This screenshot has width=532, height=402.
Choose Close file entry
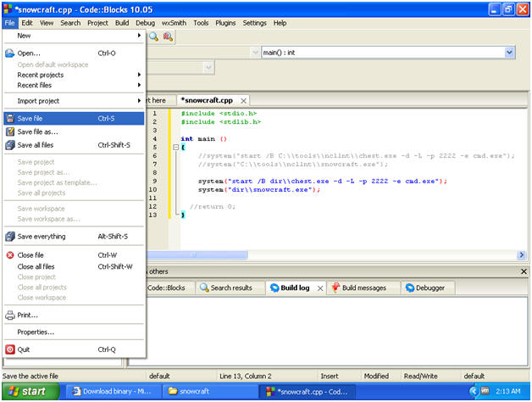click(74, 255)
